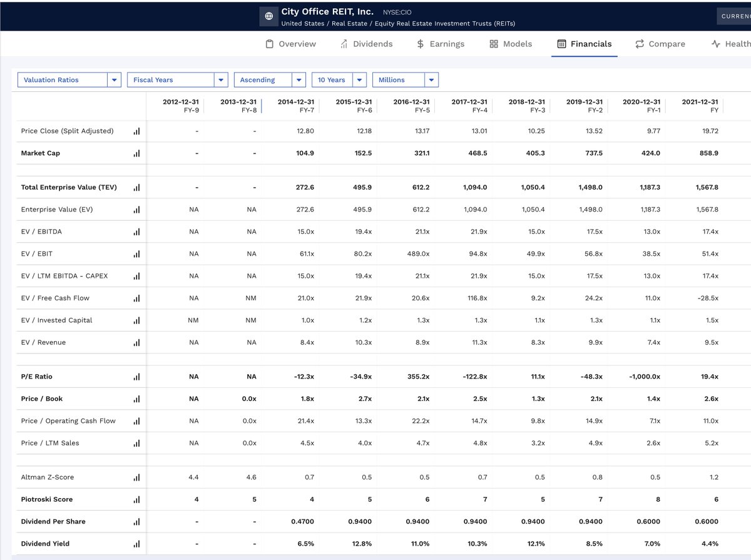751x560 pixels.
Task: Click the 19.72 Price Close value
Action: tap(710, 131)
